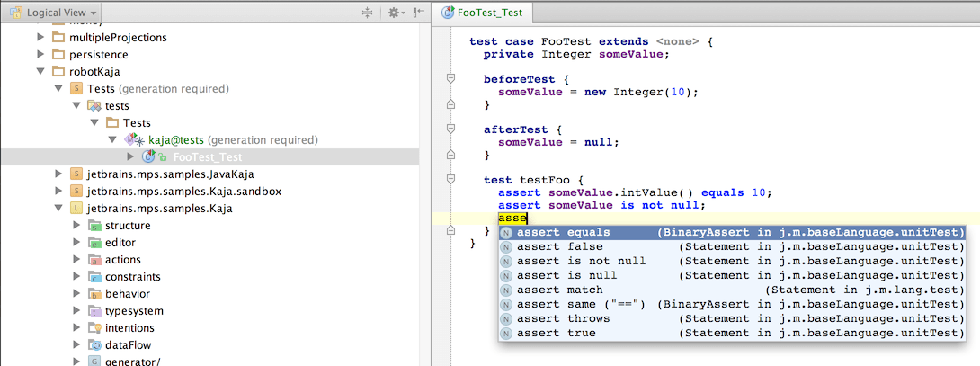
Task: Collapse the robotKaja folder
Action: coord(40,72)
